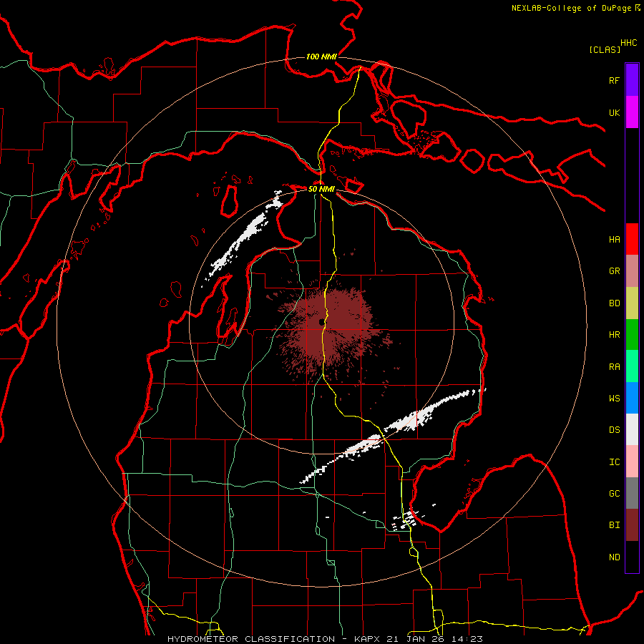Select the BD legend label
This screenshot has height=644, width=644.
coord(614,303)
